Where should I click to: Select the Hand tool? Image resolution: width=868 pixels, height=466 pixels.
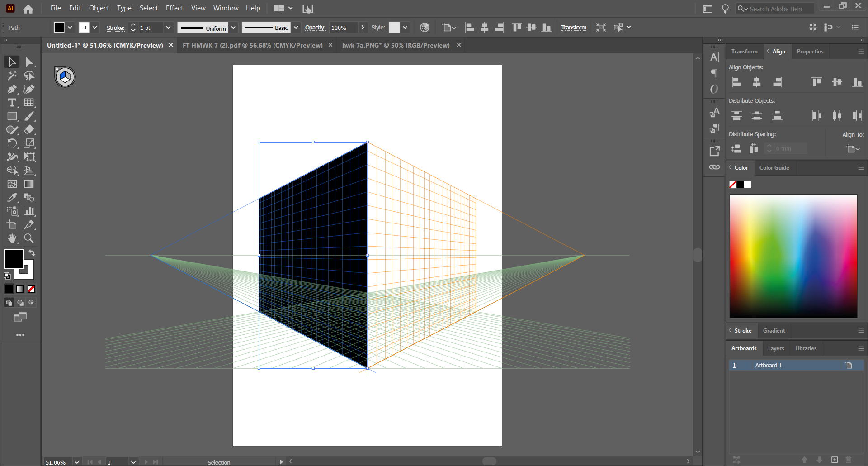click(x=12, y=238)
